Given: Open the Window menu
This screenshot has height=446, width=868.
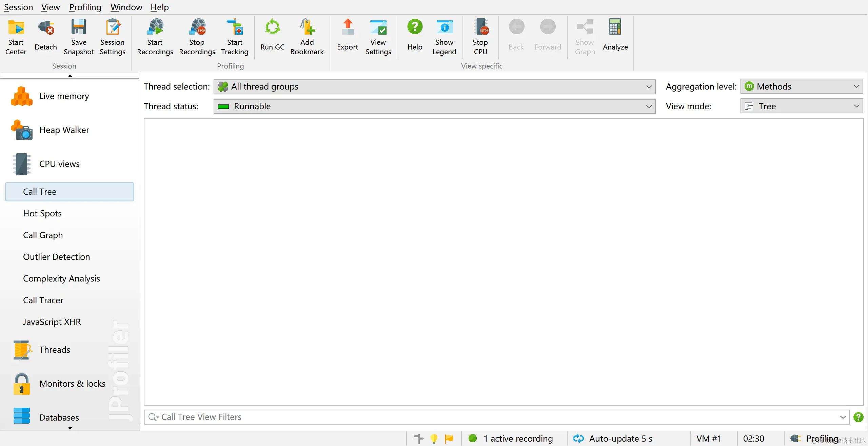Looking at the screenshot, I should 126,7.
